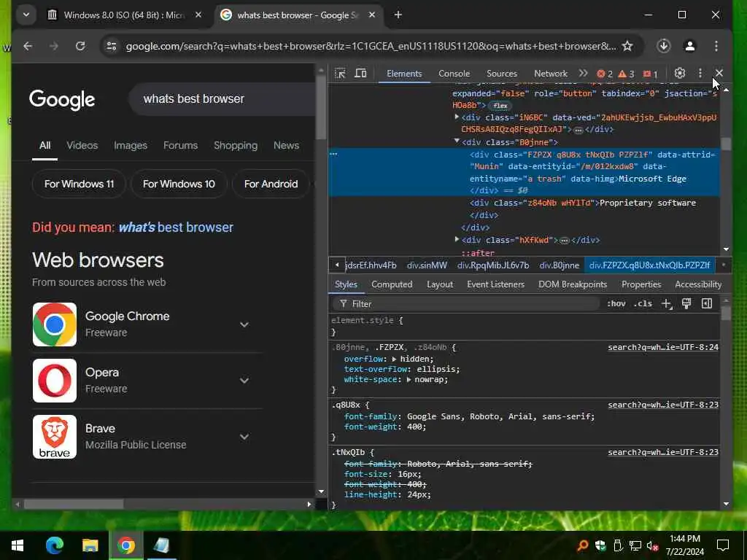Viewport: 747px width, 560px height.
Task: Show more DevTools tabs chevron
Action: coord(583,74)
